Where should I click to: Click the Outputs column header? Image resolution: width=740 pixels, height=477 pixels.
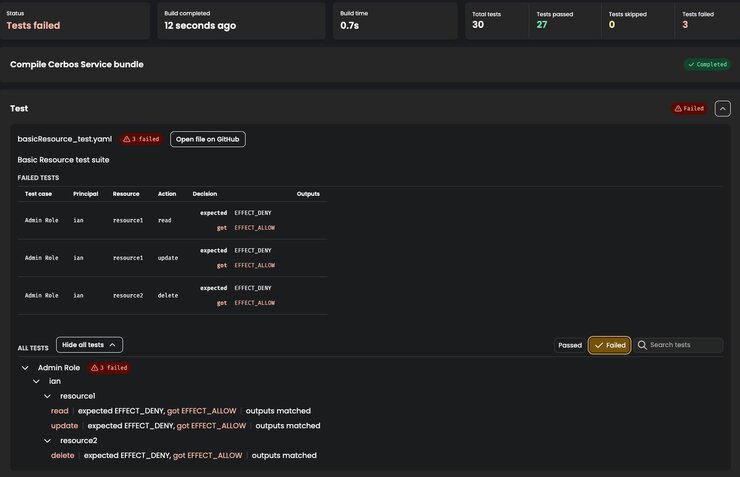pyautogui.click(x=308, y=194)
